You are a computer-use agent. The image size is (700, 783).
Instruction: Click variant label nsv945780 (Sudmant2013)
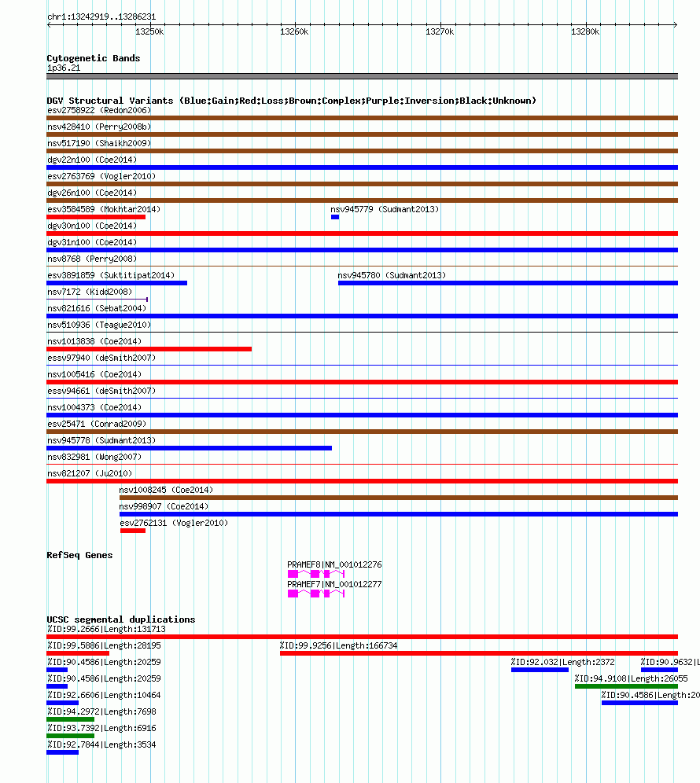point(392,275)
